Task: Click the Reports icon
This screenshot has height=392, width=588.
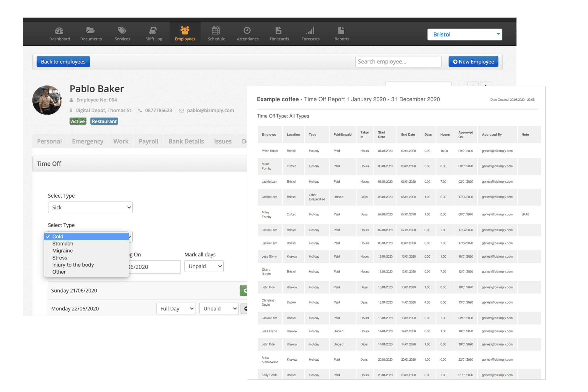Action: pos(342,33)
